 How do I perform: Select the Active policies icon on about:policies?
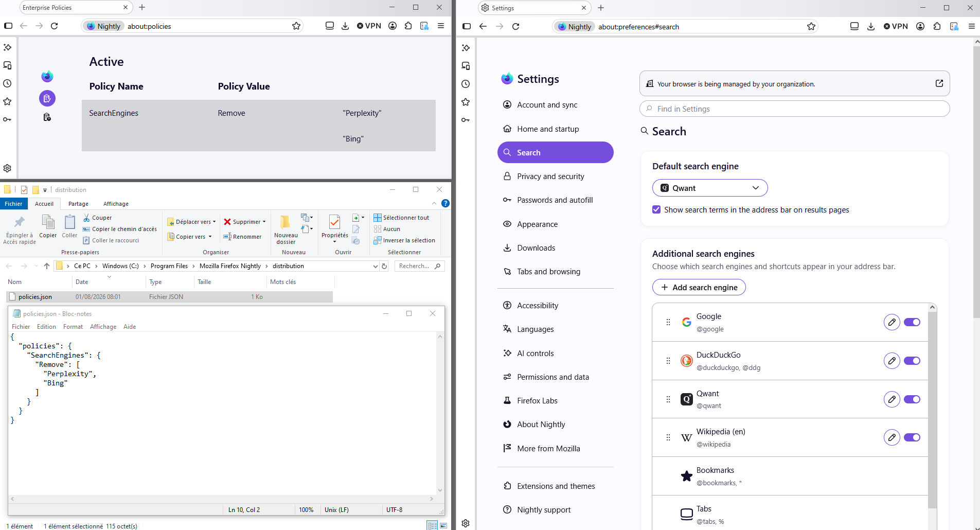47,98
